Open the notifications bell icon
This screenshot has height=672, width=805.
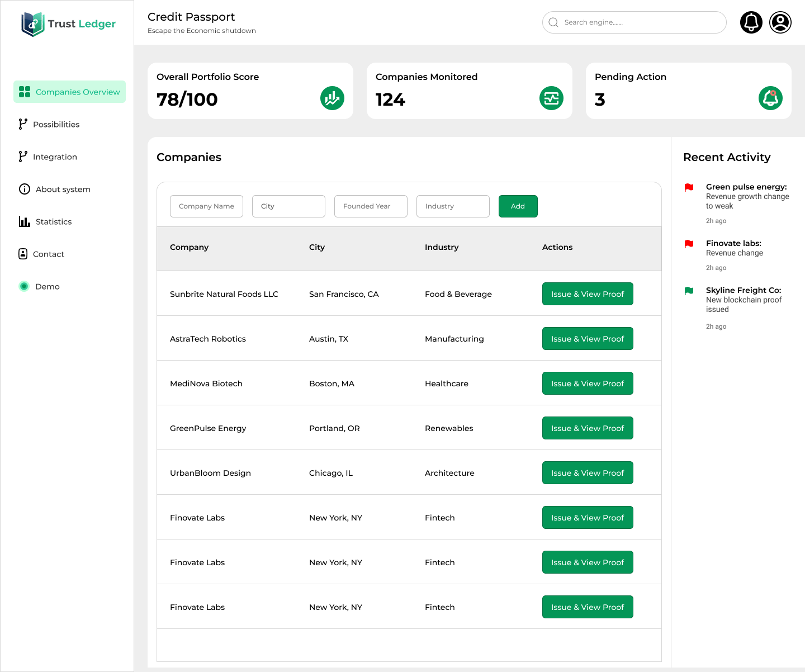tap(751, 22)
